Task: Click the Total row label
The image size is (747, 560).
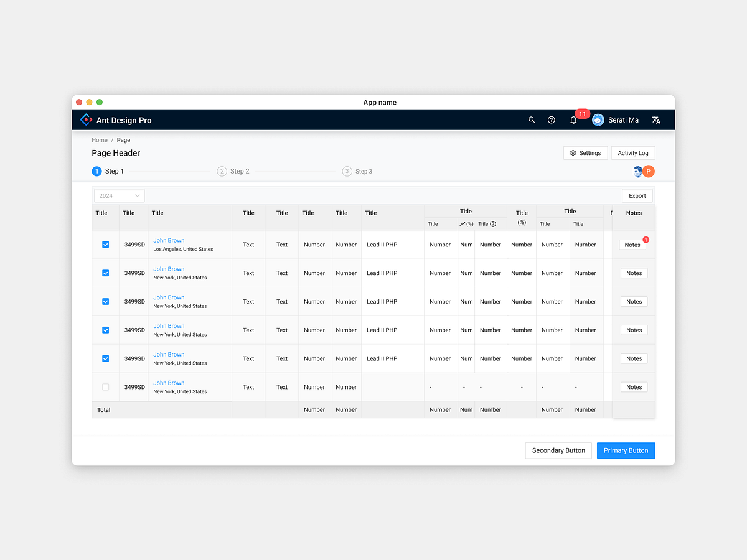Action: click(103, 410)
